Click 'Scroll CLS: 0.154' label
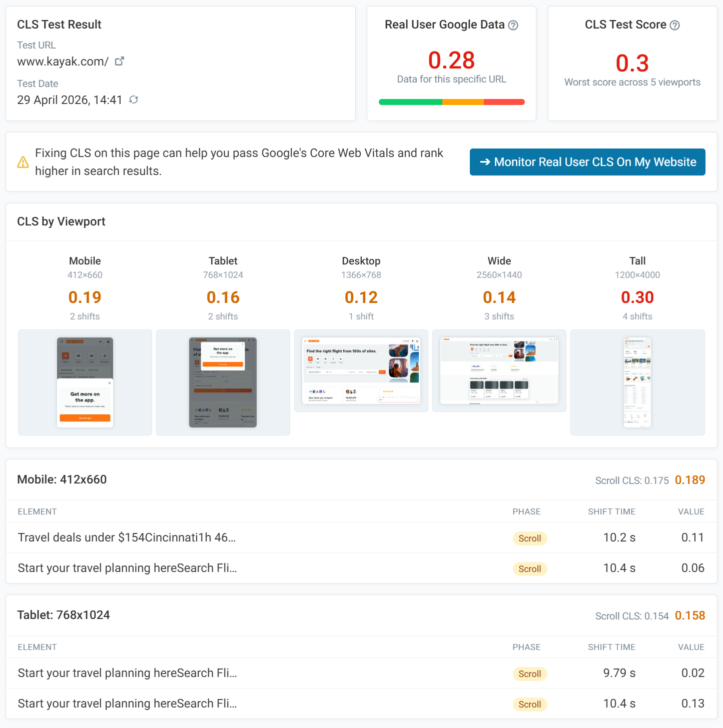 (632, 616)
